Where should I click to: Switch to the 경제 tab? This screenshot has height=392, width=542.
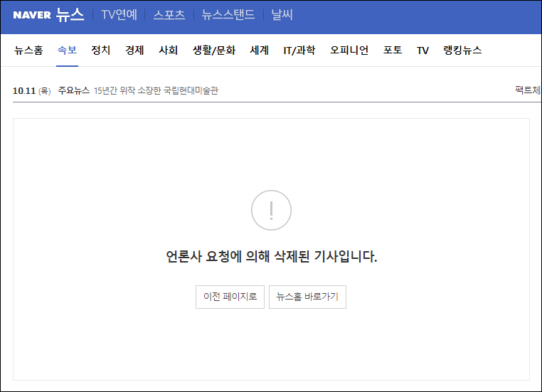pyautogui.click(x=134, y=51)
